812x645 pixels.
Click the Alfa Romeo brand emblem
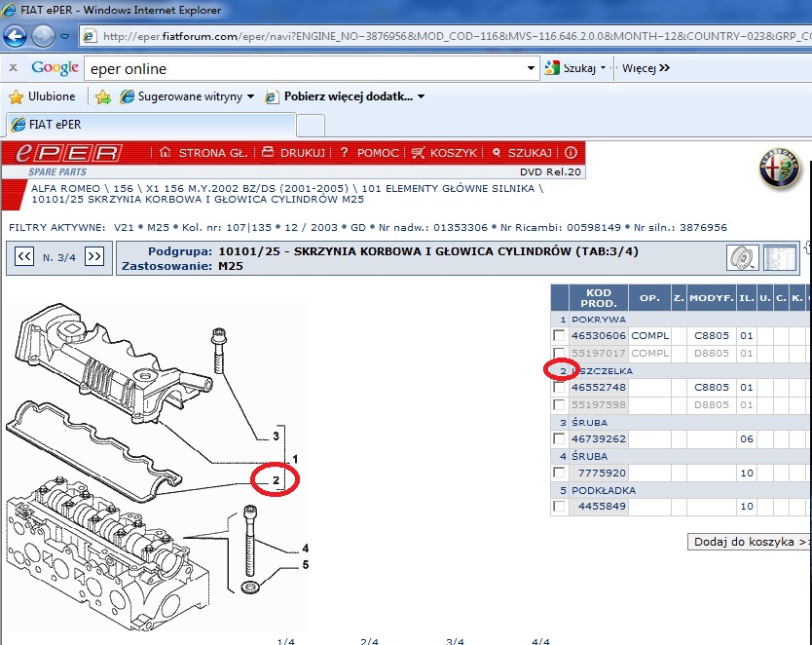click(x=780, y=169)
